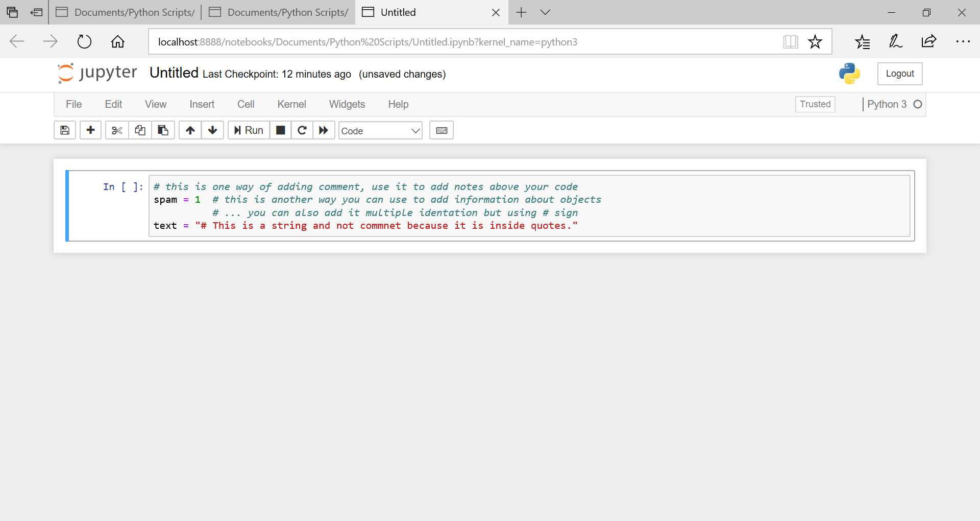
Task: Insert a new cell below with plus icon
Action: coord(90,130)
